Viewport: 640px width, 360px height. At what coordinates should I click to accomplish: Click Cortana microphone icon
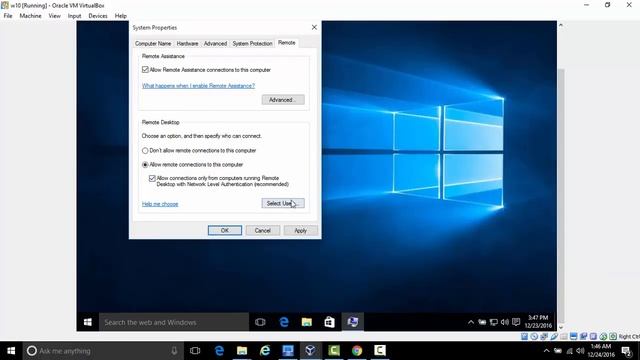174,351
